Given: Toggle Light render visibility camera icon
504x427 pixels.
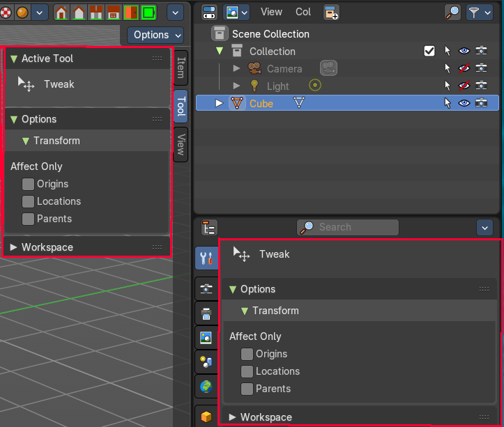Looking at the screenshot, I should [481, 86].
